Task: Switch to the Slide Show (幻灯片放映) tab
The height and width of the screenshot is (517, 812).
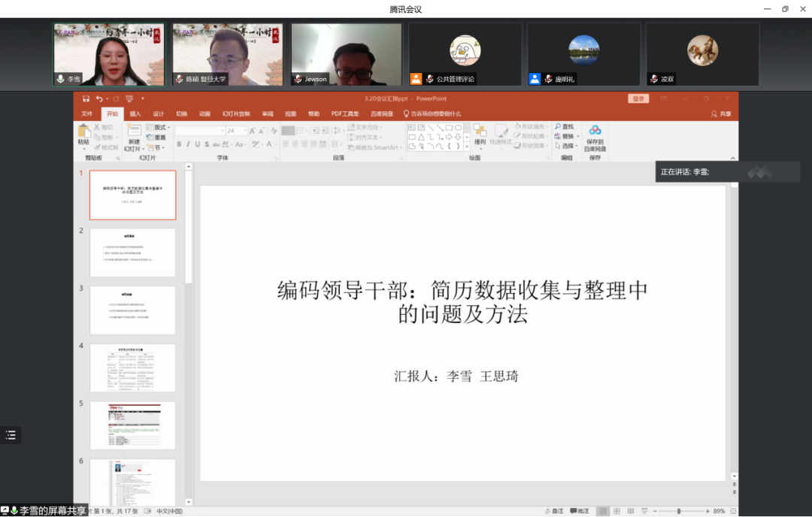Action: pos(236,114)
